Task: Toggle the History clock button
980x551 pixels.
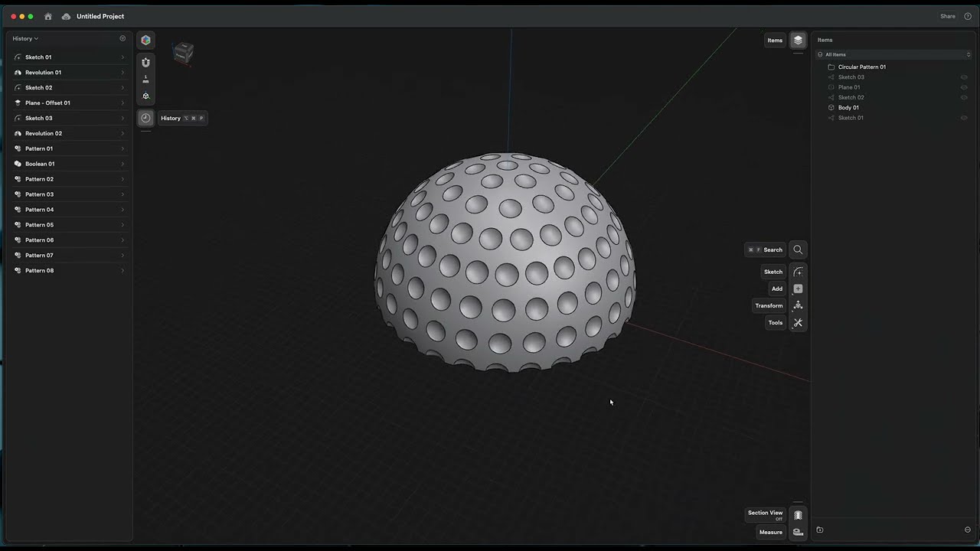Action: 145,118
